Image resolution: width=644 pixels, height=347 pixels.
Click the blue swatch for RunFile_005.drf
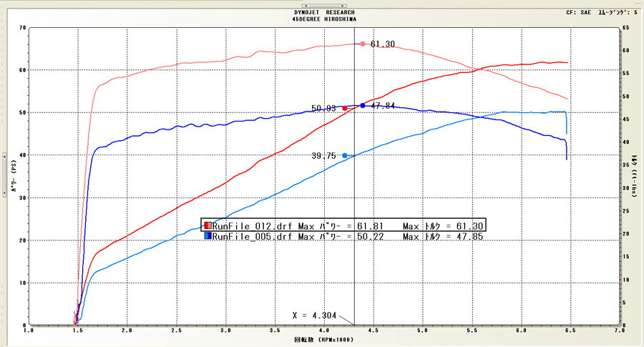[x=208, y=236]
